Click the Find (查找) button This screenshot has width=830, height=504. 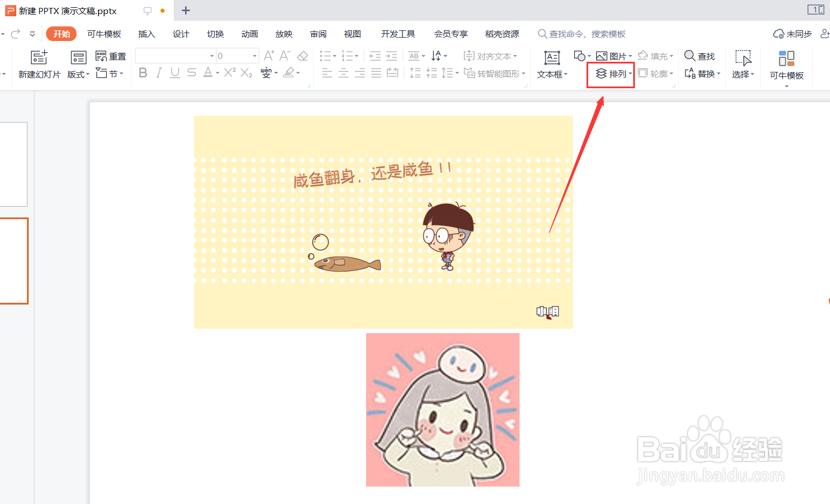tap(700, 56)
